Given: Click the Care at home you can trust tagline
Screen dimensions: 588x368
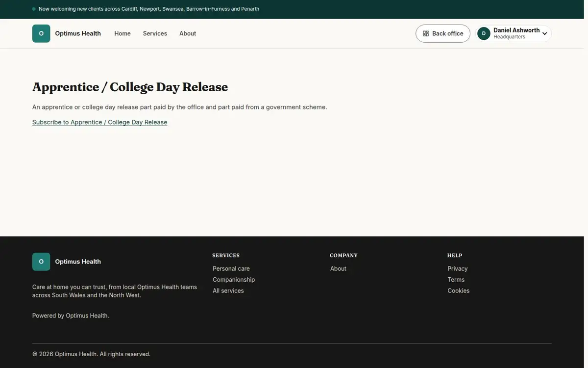Looking at the screenshot, I should coord(115,291).
